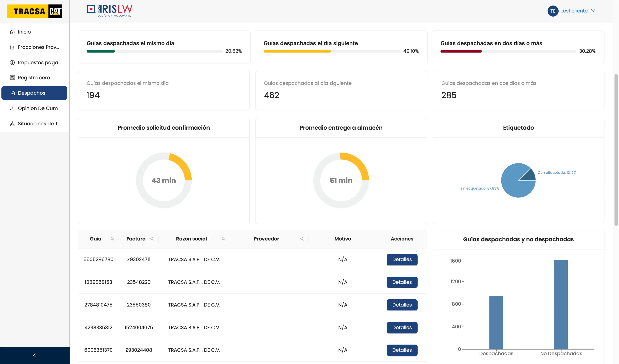The image size is (619, 364).
Task: Select the Fracciones Prov chart icon
Action: (12, 47)
